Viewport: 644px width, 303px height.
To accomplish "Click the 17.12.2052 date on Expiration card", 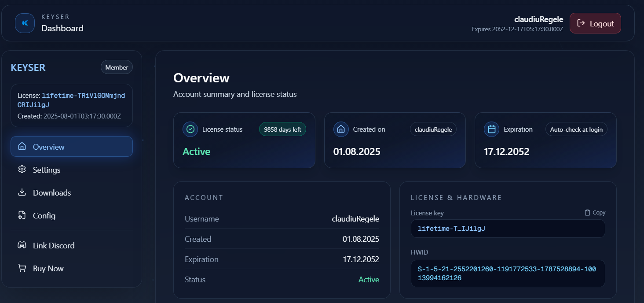I will pyautogui.click(x=507, y=151).
